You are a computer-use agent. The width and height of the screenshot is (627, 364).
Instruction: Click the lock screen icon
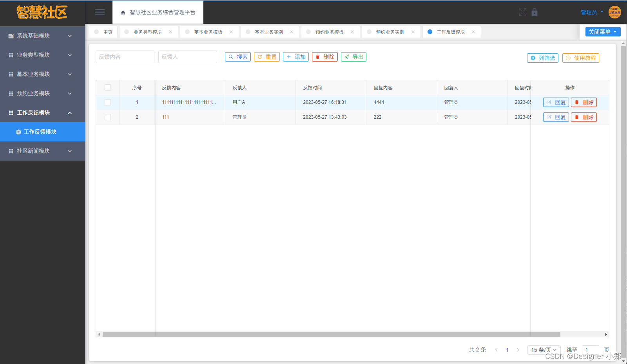tap(535, 12)
